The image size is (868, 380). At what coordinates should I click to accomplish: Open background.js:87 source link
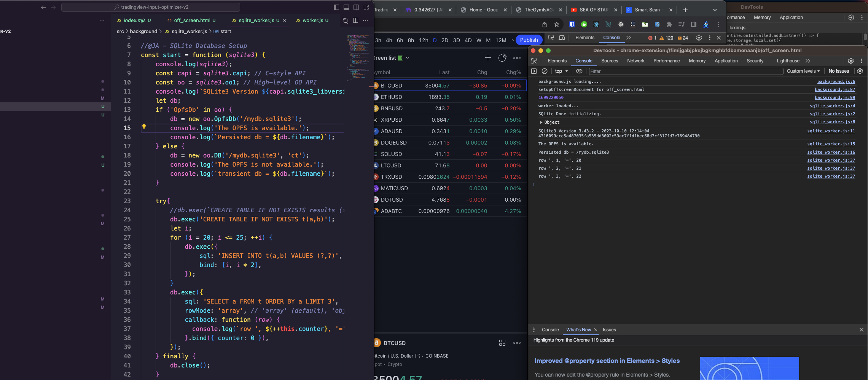click(x=835, y=89)
